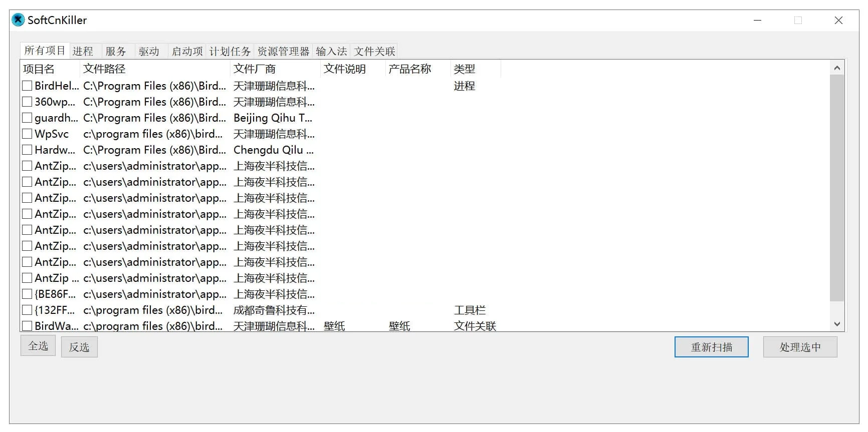Click the SoftCnKiller app icon in title bar
868x432 pixels.
18,20
